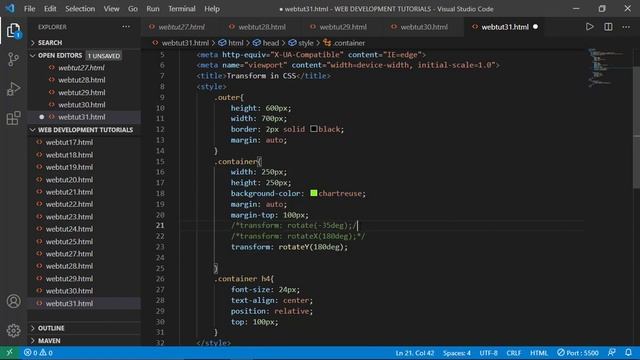The width and height of the screenshot is (640, 360).
Task: Click Ln 21, Col 42 in status bar
Action: coord(414,353)
